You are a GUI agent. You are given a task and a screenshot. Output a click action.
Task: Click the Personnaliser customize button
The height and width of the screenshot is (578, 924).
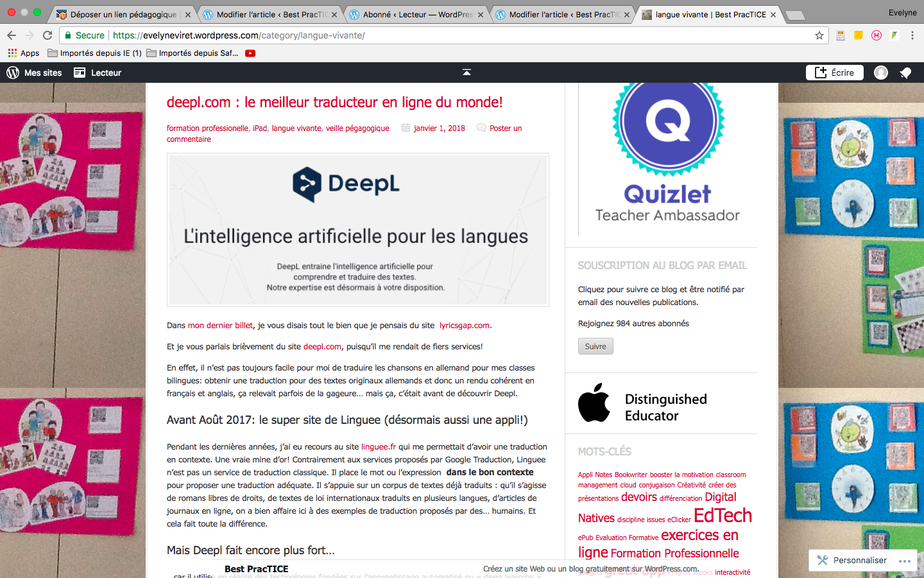(x=852, y=561)
